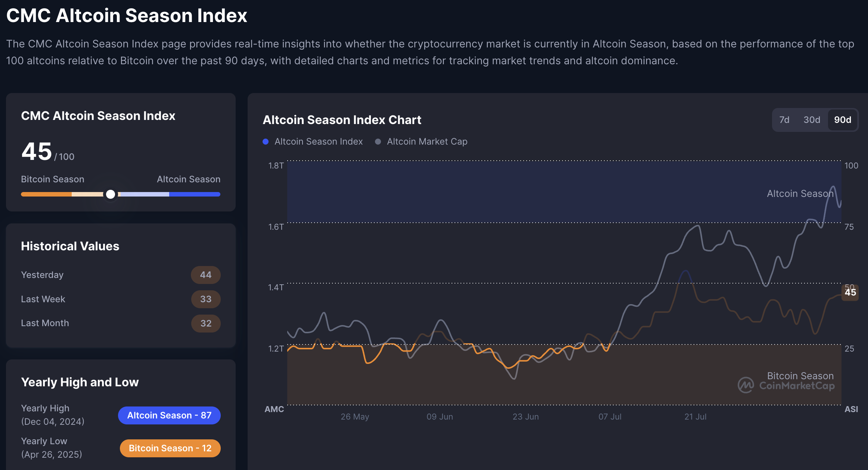
Task: Toggle Altcoin Market Cap legend dot
Action: 378,142
